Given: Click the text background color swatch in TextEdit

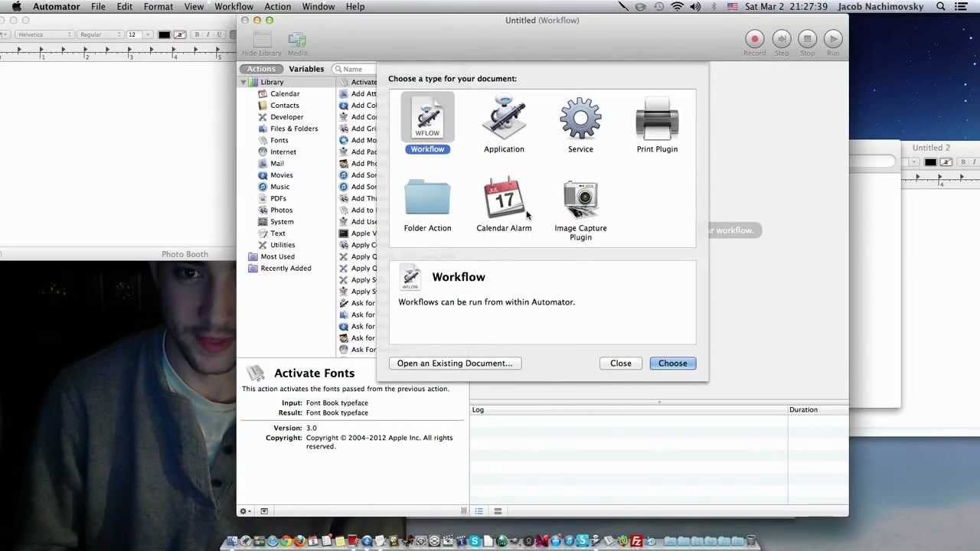Looking at the screenshot, I should tap(180, 34).
